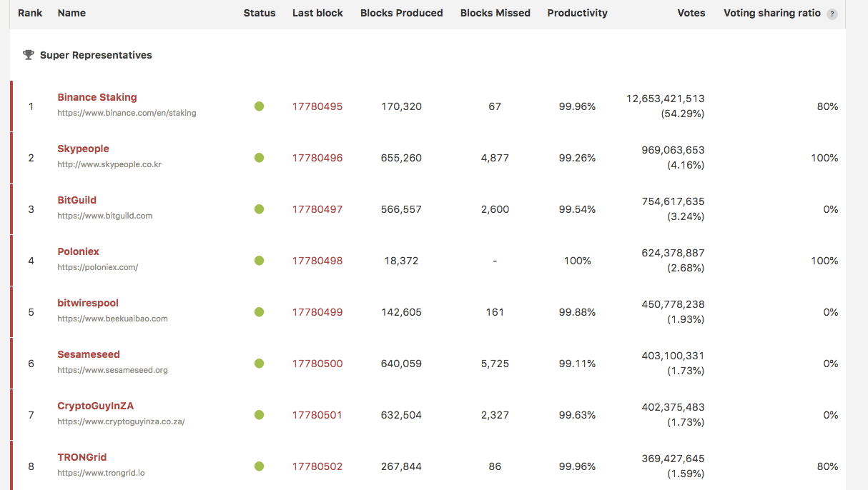Click Skypeople's green status dot
This screenshot has width=868, height=490.
click(x=259, y=158)
